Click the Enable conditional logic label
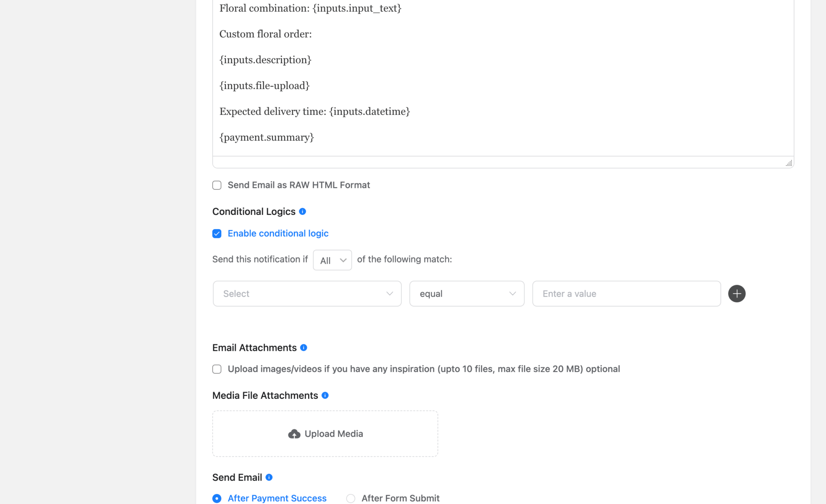The width and height of the screenshot is (826, 504). pos(278,233)
